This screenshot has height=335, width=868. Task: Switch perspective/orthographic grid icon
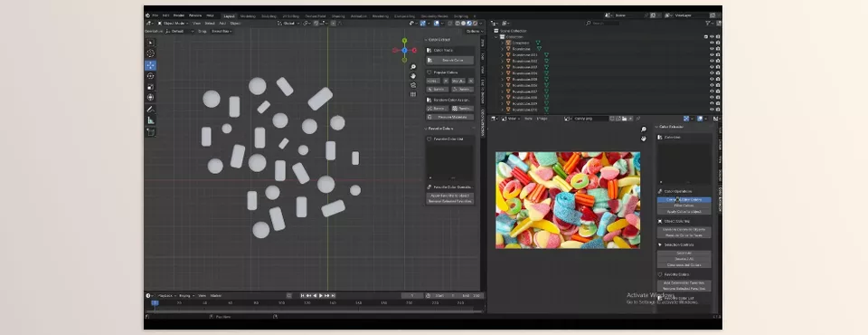pyautogui.click(x=413, y=94)
